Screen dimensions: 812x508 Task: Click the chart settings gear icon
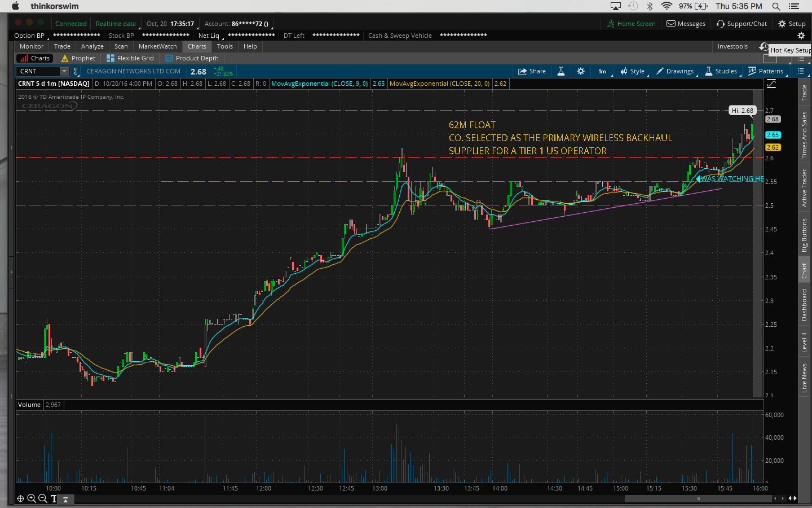tap(581, 71)
